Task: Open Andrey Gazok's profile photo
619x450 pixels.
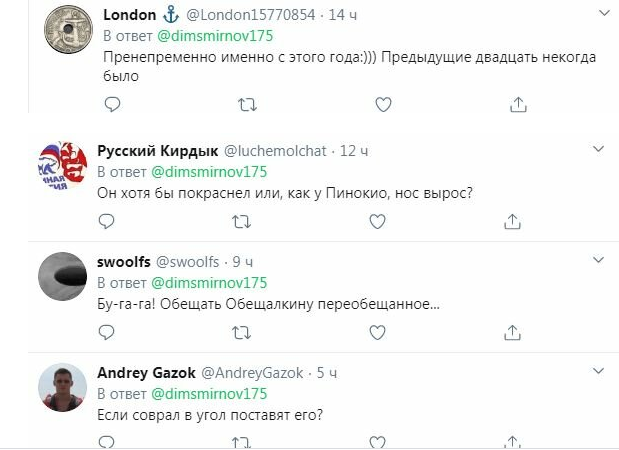Action: 63,387
